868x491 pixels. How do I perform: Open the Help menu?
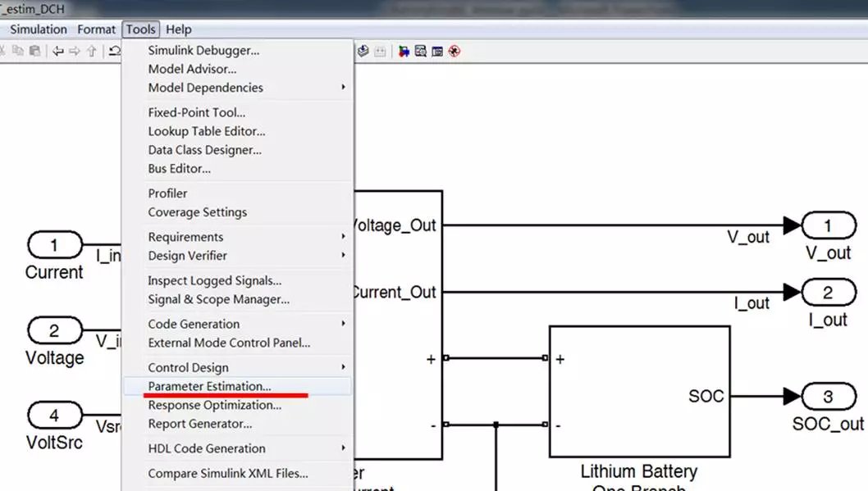click(178, 30)
